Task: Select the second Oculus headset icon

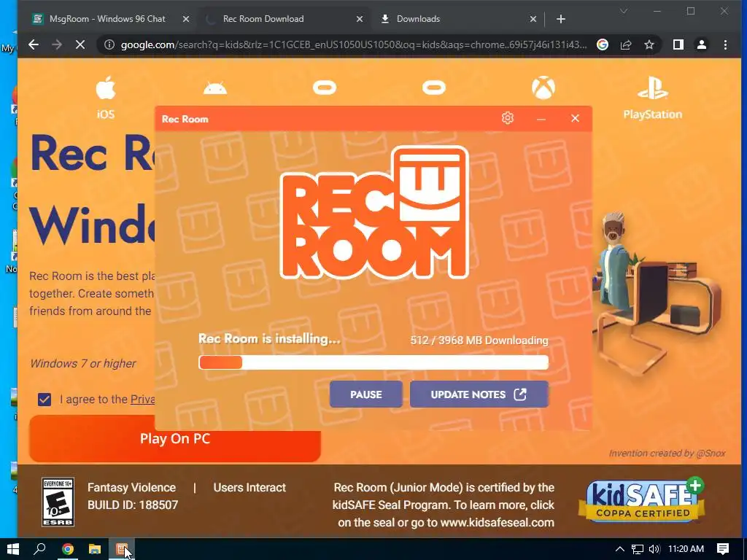Action: [x=434, y=87]
